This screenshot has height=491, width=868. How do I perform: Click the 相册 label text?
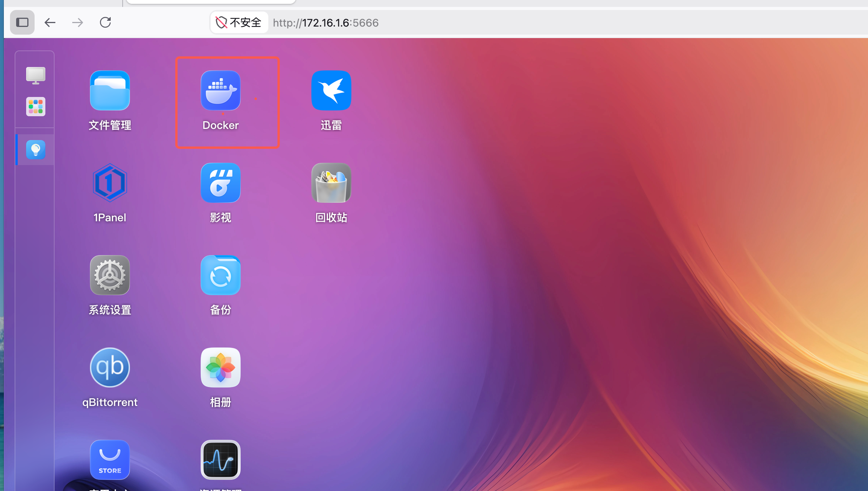[221, 402]
